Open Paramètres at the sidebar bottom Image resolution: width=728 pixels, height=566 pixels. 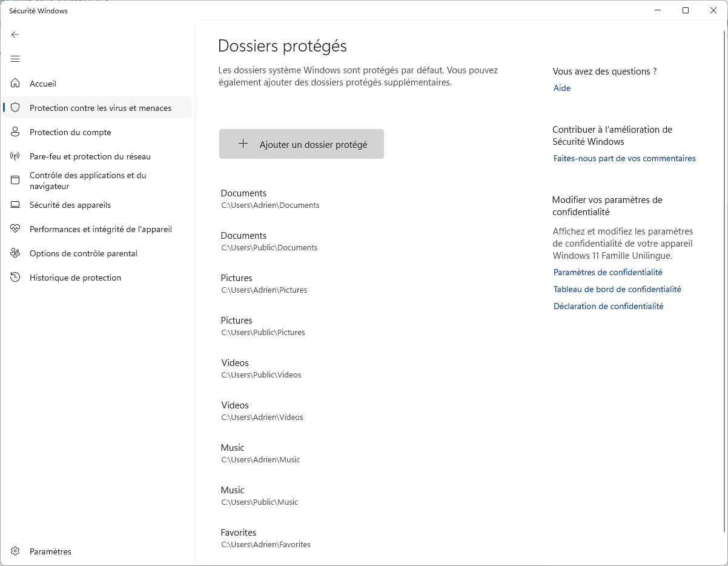(x=98, y=551)
